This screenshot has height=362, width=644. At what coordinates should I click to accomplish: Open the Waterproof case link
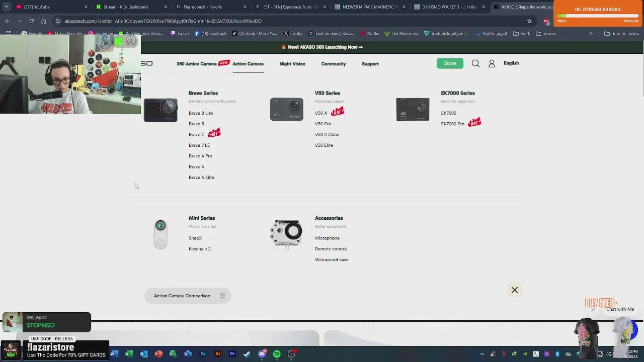[x=332, y=260]
